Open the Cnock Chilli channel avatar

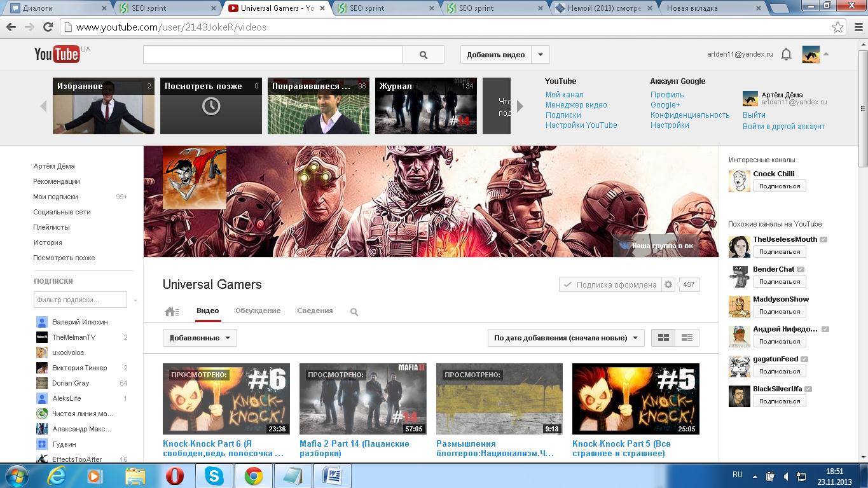pyautogui.click(x=739, y=181)
